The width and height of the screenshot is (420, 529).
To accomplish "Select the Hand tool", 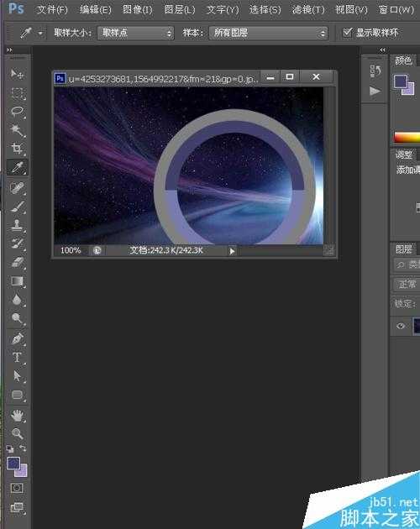I will (x=17, y=416).
